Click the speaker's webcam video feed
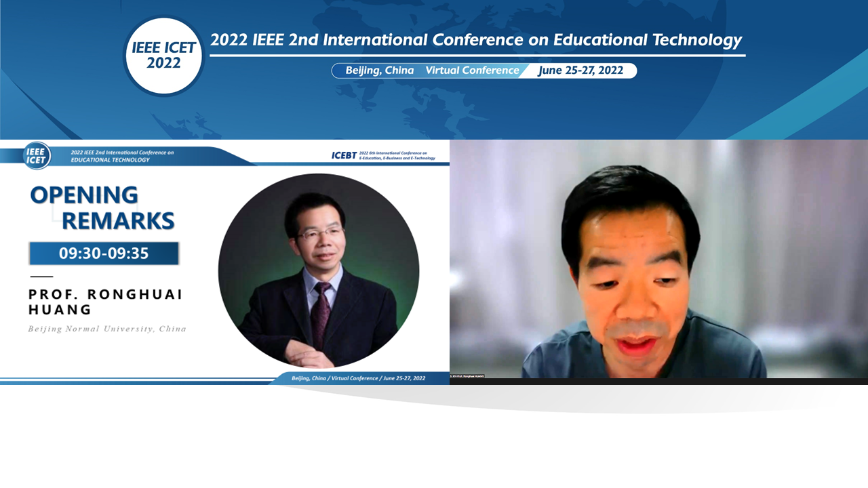The width and height of the screenshot is (868, 488). point(658,259)
